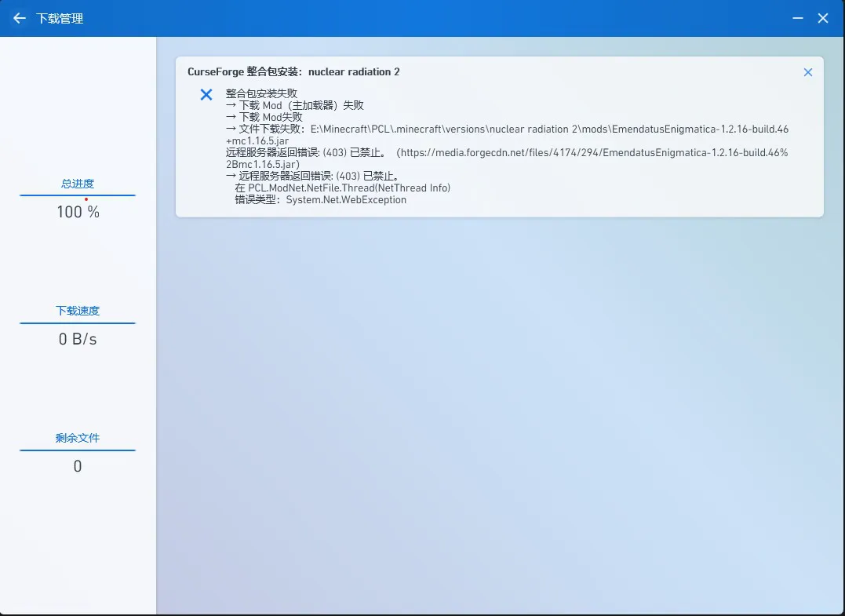
Task: Click the PCL.ModNet.NetFile.Thread stack line
Action: (343, 188)
